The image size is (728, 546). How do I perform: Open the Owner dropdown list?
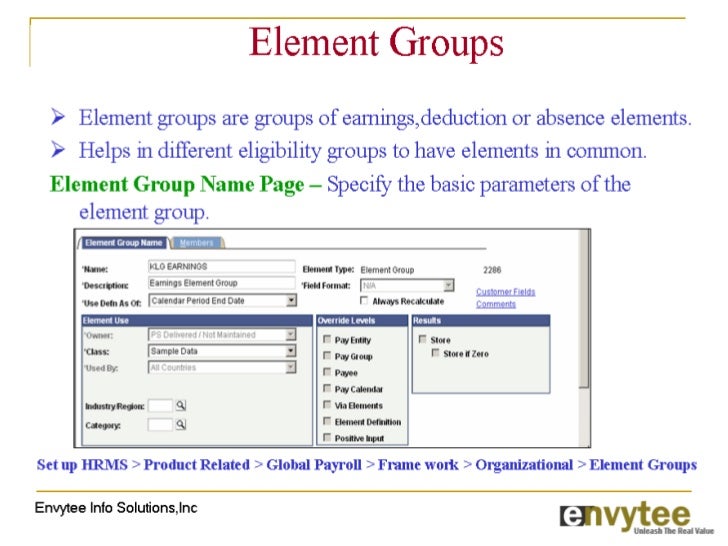(291, 334)
